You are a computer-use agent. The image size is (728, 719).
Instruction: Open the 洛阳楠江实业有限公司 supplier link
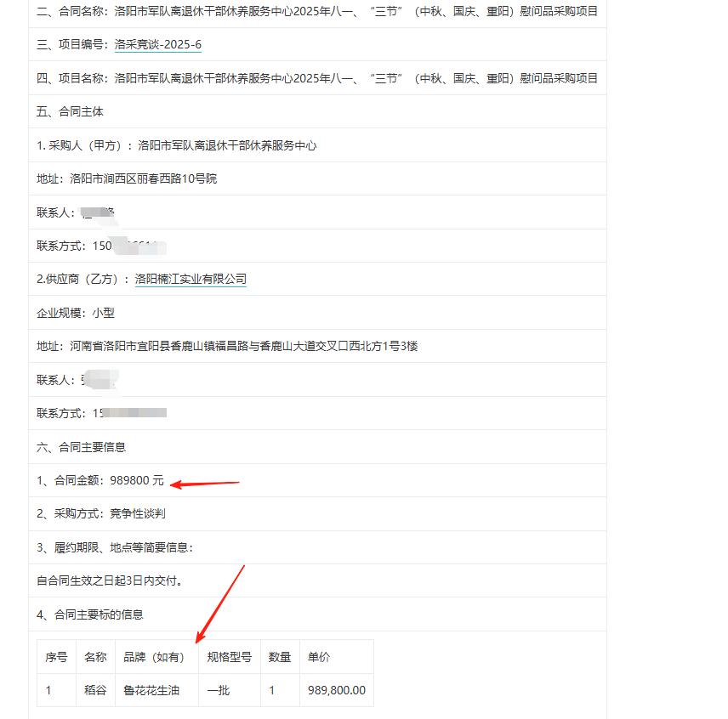[191, 279]
